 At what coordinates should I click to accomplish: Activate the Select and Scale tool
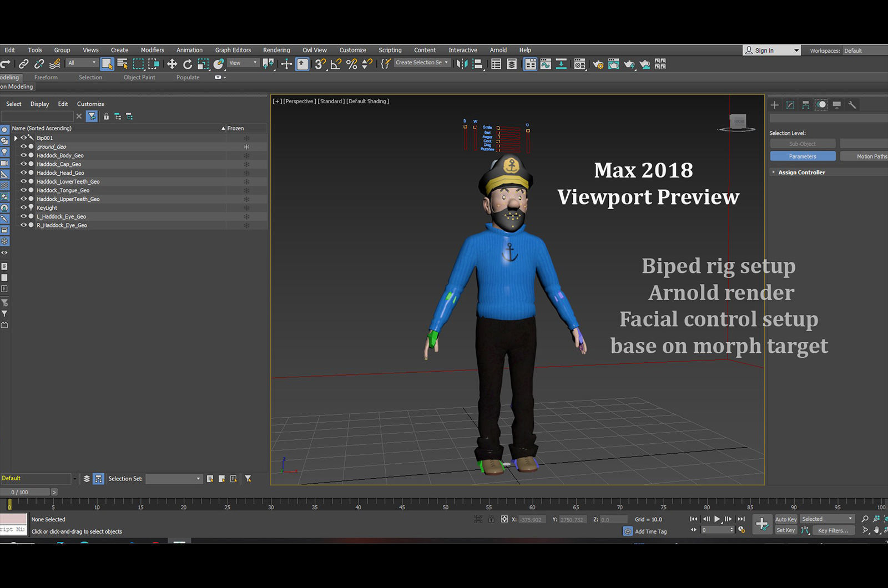pos(203,64)
